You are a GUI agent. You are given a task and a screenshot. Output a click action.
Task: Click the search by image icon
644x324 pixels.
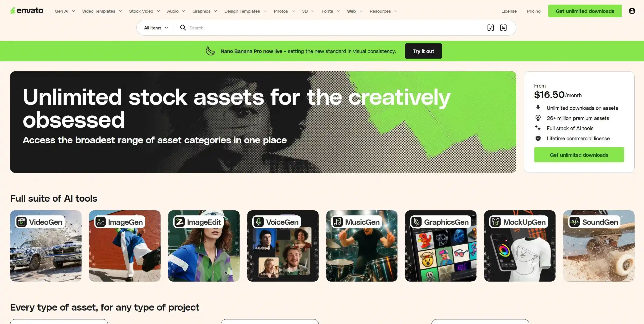click(503, 28)
